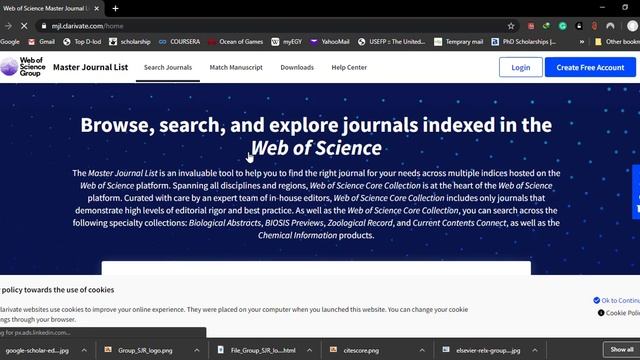Open the Gmail bookmark
640x360 pixels.
click(42, 42)
